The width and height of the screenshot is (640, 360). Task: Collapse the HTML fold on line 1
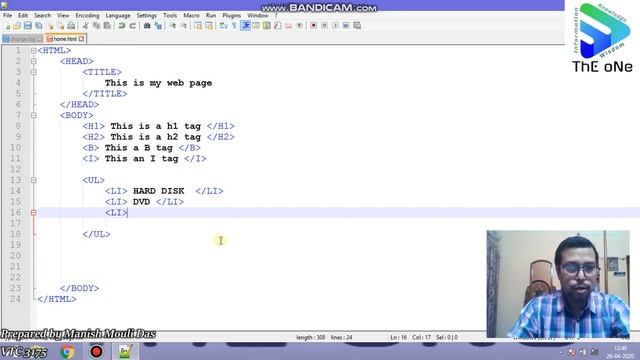[x=33, y=51]
